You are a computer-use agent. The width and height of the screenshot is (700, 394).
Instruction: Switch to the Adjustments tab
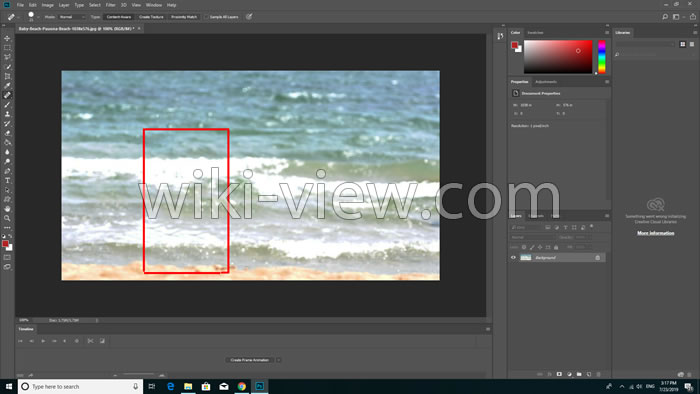[x=546, y=82]
